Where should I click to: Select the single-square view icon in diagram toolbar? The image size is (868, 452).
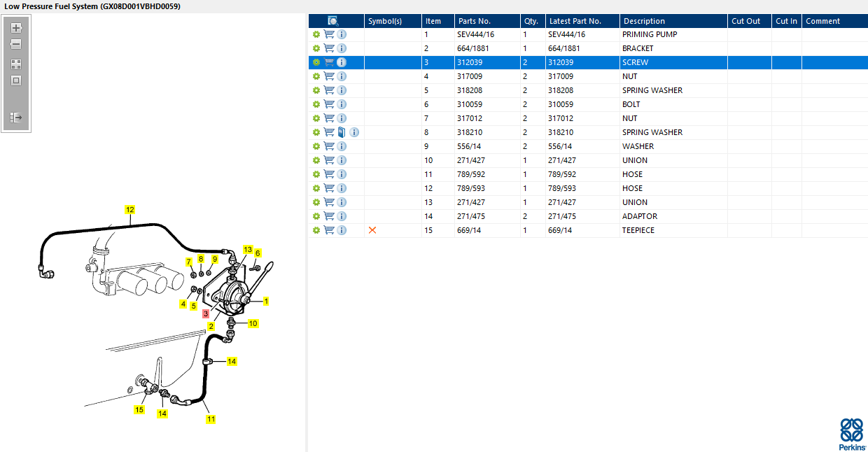16,80
